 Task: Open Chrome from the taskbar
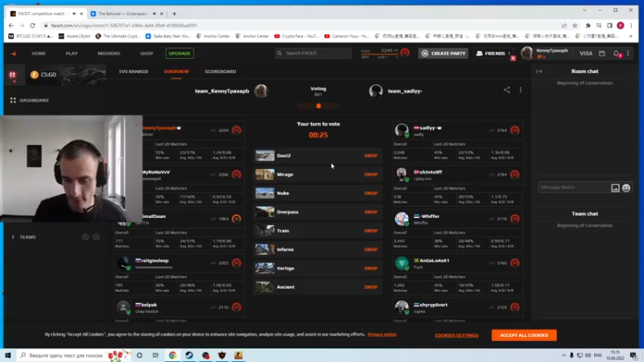pyautogui.click(x=172, y=355)
